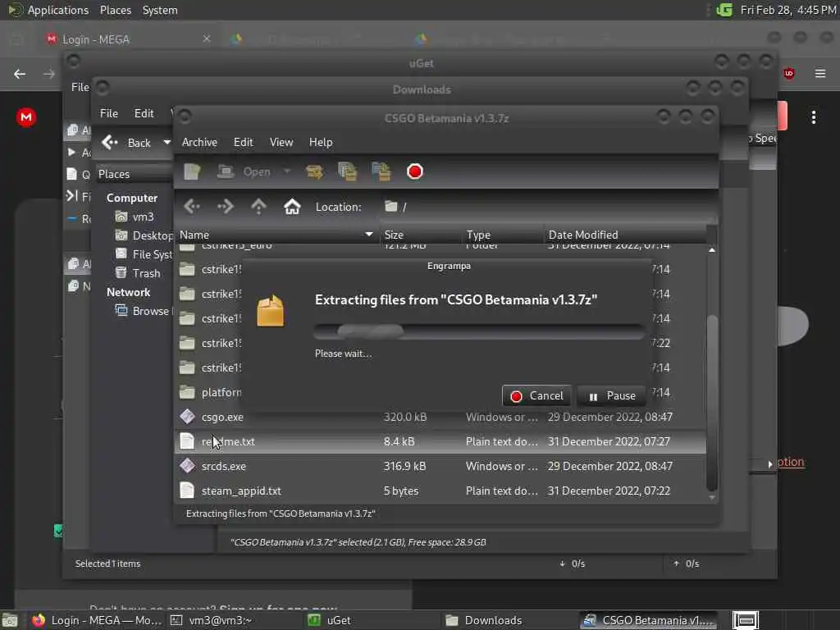Viewport: 840px width, 630px height.
Task: Click the extraction progress bar
Action: tap(479, 331)
